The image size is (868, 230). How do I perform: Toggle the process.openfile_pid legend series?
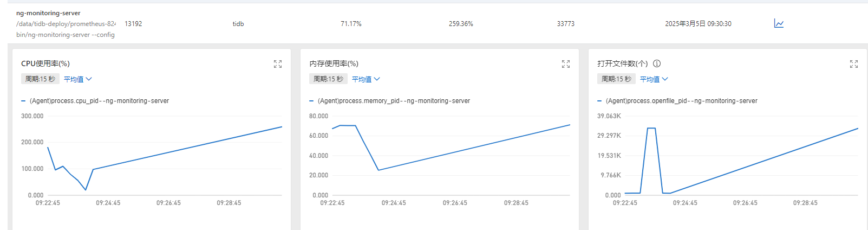coord(681,101)
